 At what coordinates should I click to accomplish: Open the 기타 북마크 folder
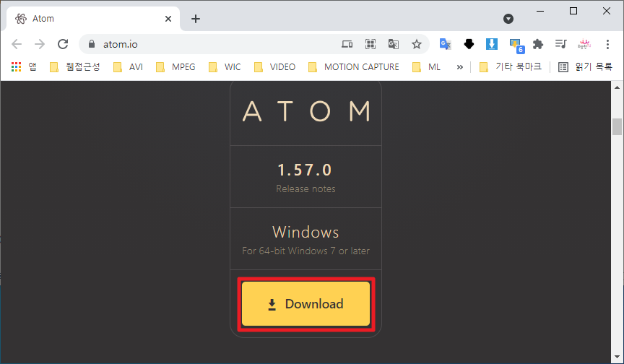point(511,66)
